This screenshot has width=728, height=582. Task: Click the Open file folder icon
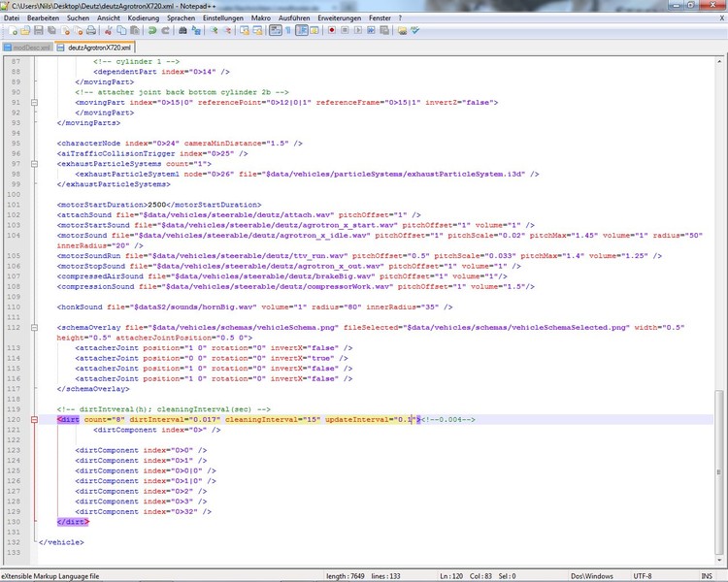[x=25, y=31]
